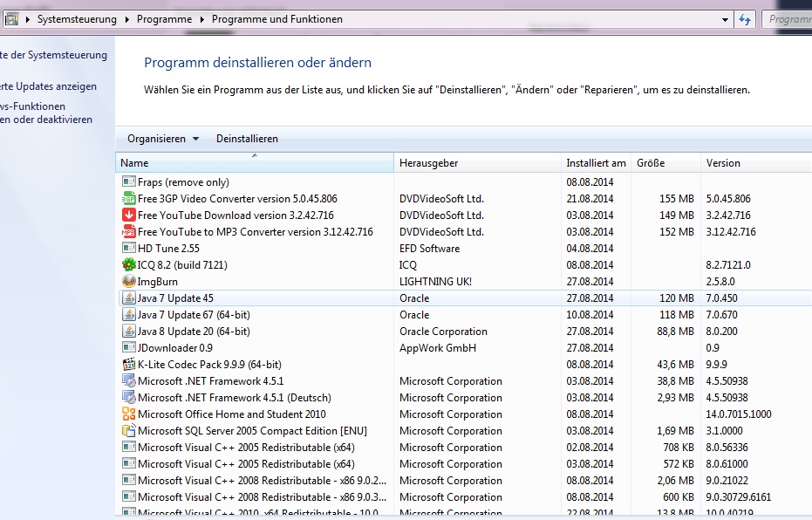Click the Microsoft .NET Framework 4.5.1 icon
The height and width of the screenshot is (520, 812).
click(x=128, y=380)
